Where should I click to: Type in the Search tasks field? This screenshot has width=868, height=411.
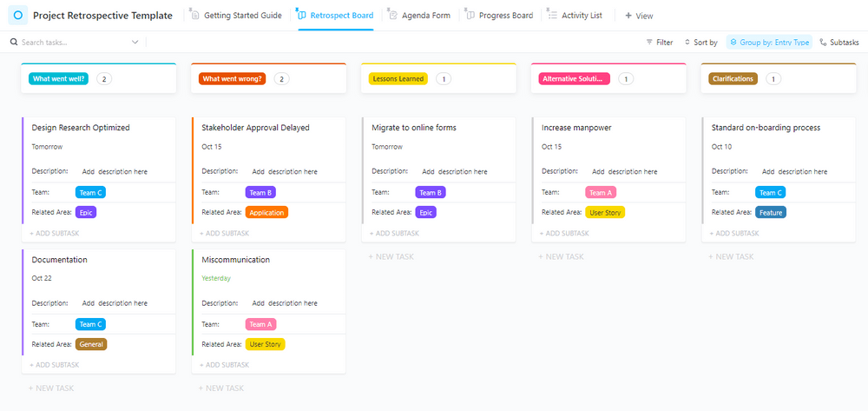click(74, 42)
